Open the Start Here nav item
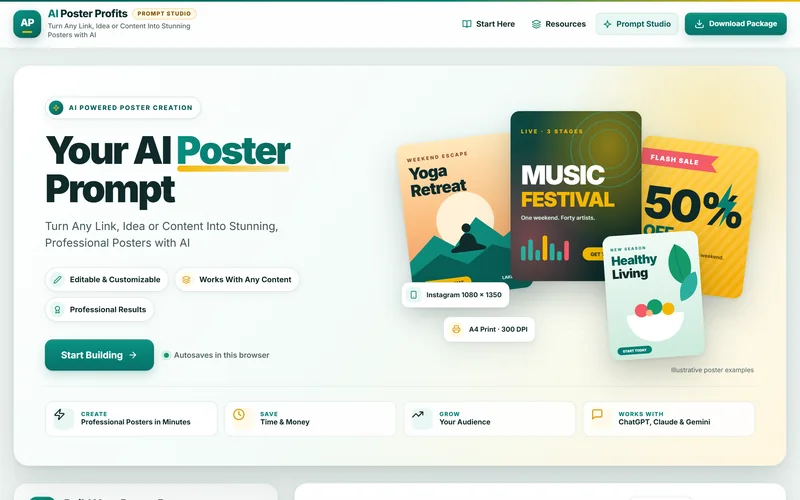Viewport: 800px width, 500px height. coord(488,24)
